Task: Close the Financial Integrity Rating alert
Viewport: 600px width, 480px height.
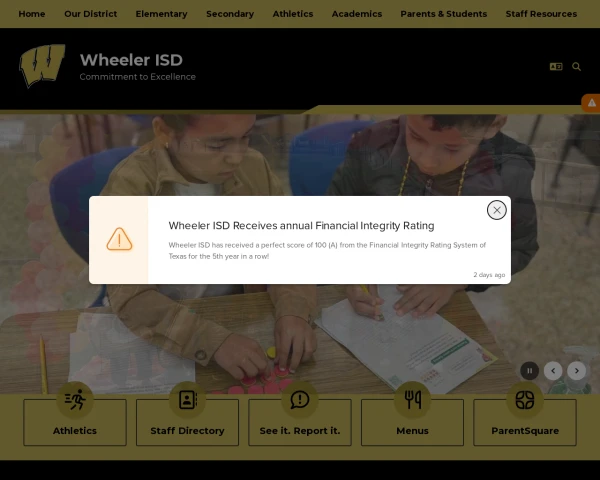Action: (496, 210)
